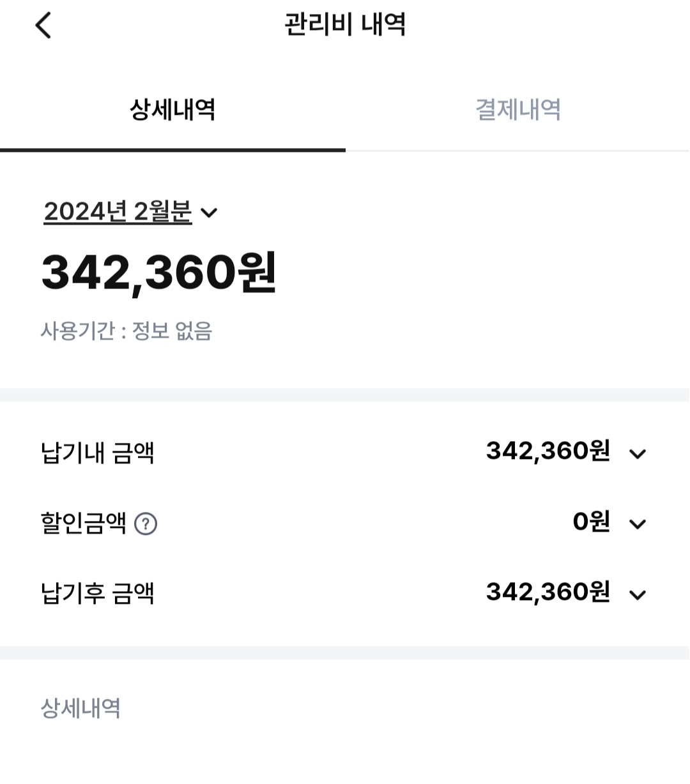Tap the 342,360원 value for 납기내 금액
690x784 pixels.
548,451
